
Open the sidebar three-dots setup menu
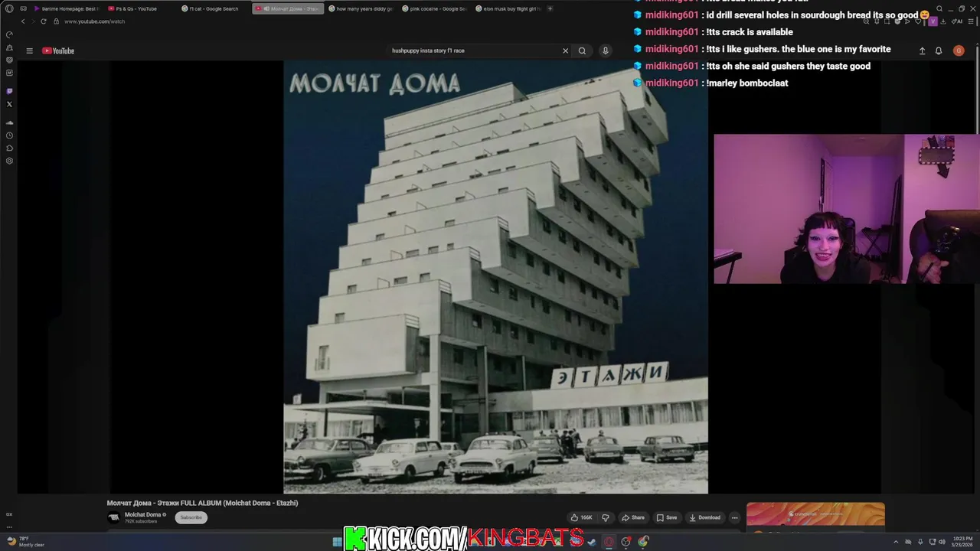(9, 527)
